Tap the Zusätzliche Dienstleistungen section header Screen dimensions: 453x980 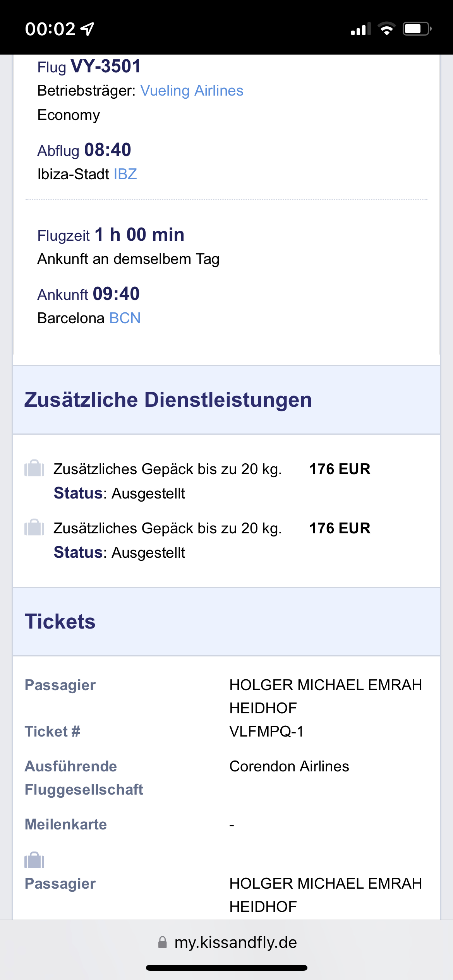point(168,400)
